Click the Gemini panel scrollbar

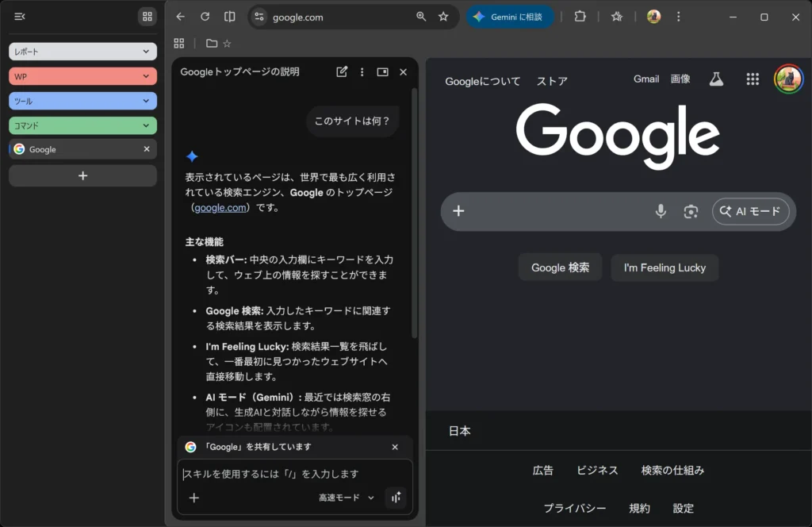(414, 213)
